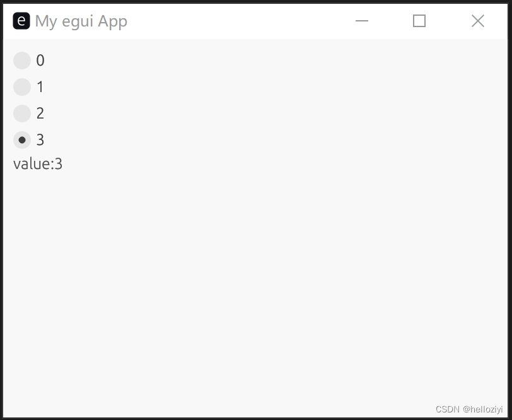The height and width of the screenshot is (420, 512).
Task: Close the My egui App window
Action: [x=477, y=21]
